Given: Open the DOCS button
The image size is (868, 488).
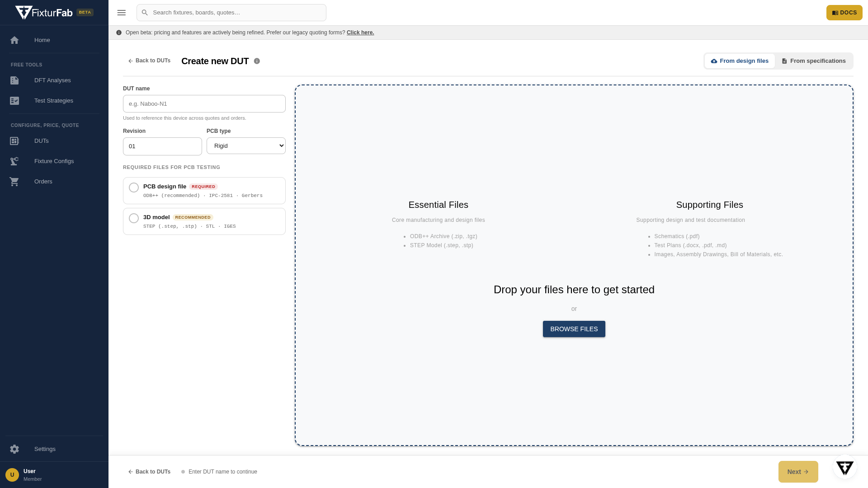Looking at the screenshot, I should click(x=844, y=13).
